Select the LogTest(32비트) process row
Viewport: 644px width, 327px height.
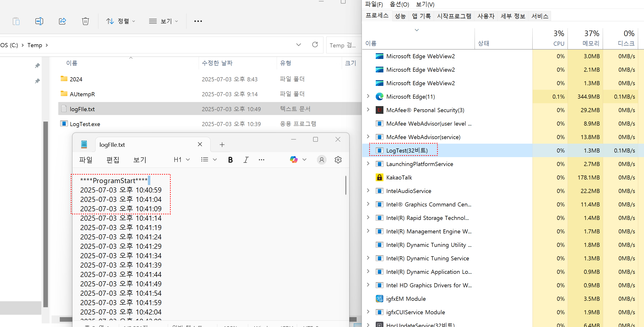(407, 150)
